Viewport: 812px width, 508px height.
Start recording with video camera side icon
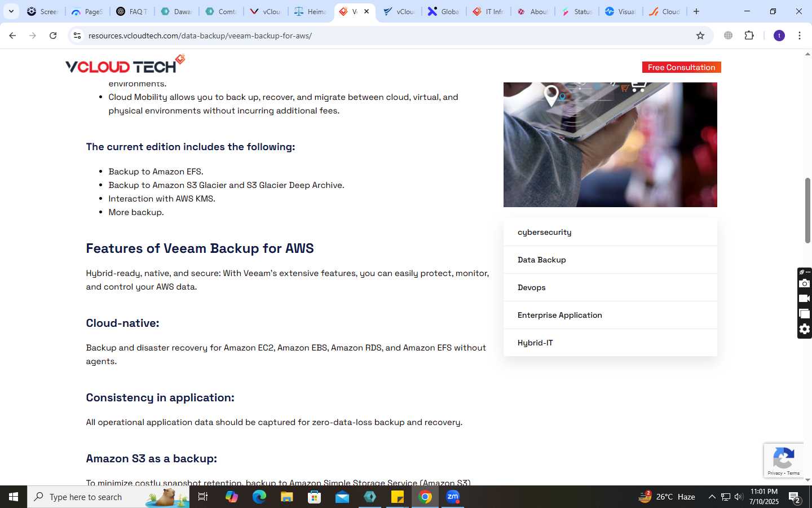pos(805,299)
